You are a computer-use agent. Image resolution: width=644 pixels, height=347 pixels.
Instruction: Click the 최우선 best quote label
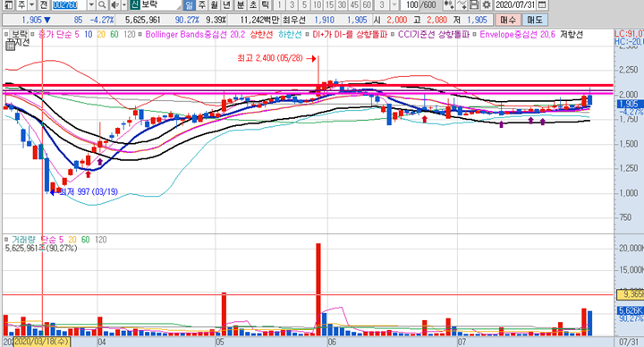pos(294,20)
